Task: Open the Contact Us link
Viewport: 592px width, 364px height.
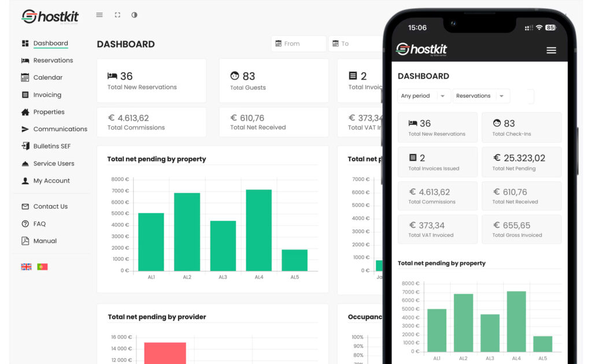Action: point(50,206)
